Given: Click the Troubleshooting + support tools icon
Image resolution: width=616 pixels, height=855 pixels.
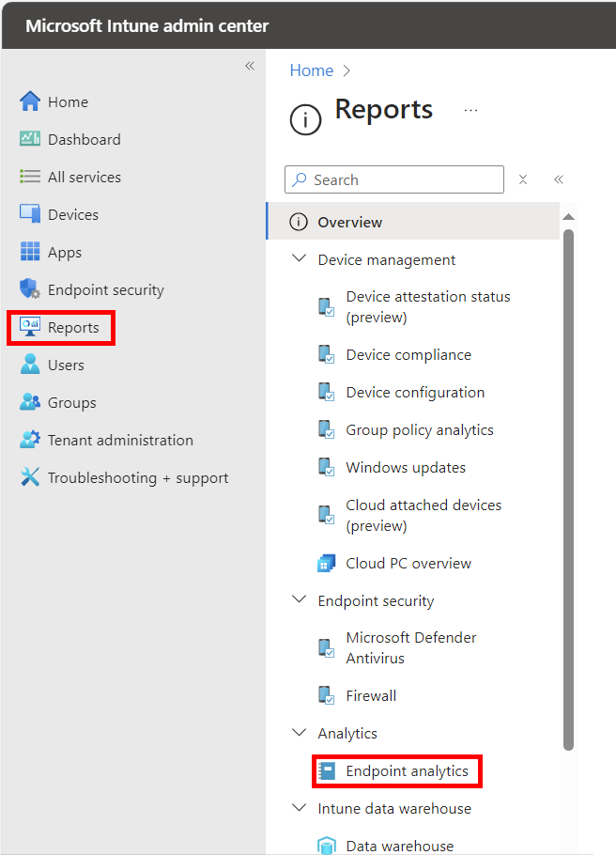Looking at the screenshot, I should tap(30, 477).
